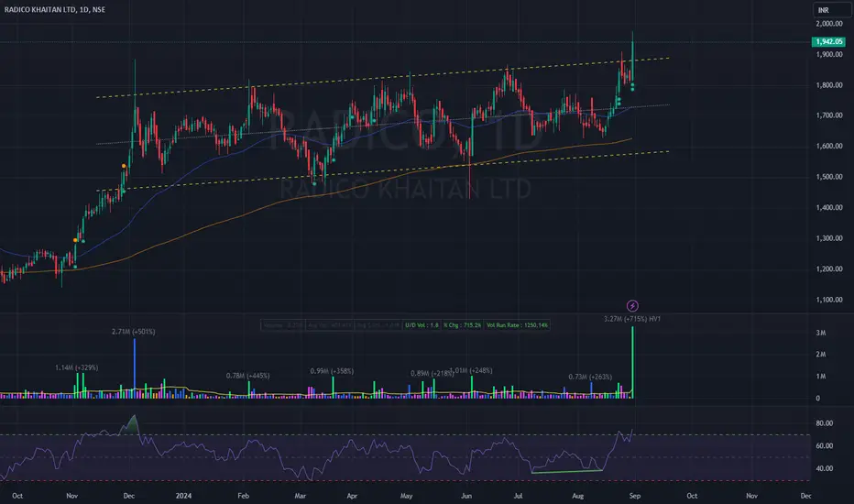Click the 0.89M (+218%) volume label
Viewport: 854px width, 504px height.
(x=432, y=373)
